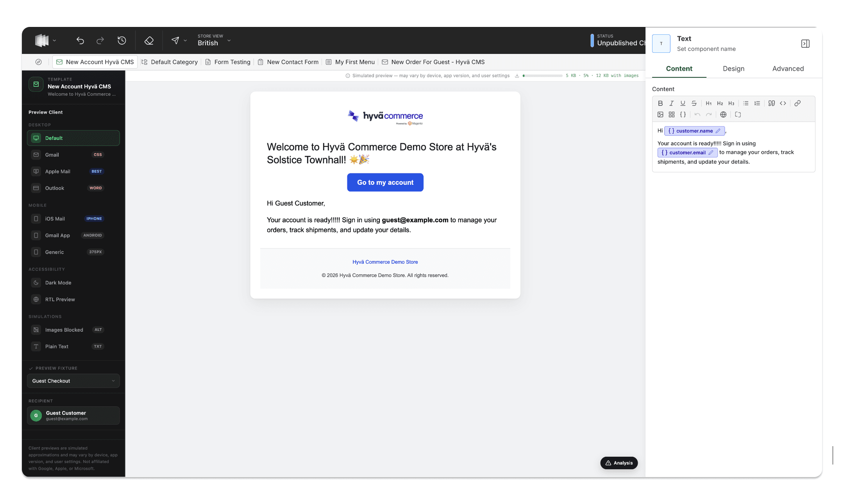Select Outlook preview client
This screenshot has height=504, width=844.
click(x=73, y=188)
